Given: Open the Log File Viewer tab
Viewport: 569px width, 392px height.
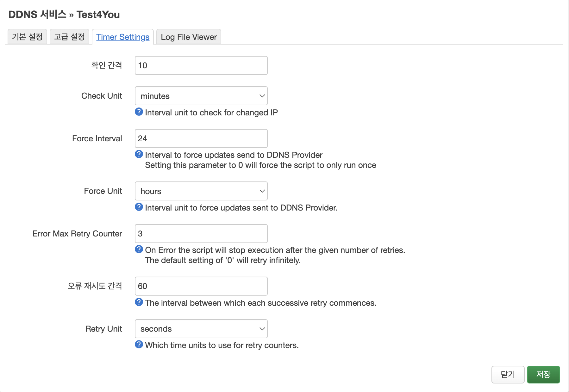Looking at the screenshot, I should click(189, 37).
